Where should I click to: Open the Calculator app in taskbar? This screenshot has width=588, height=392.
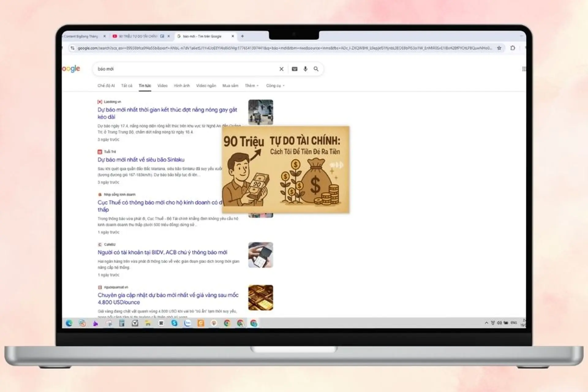(x=122, y=323)
